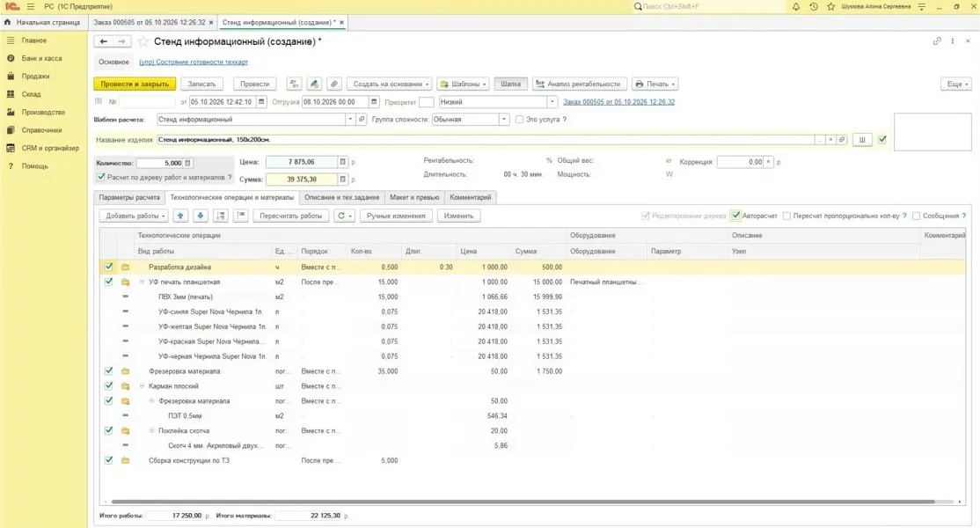Switch to the Параметры расчета tab
The image size is (980, 528).
[x=129, y=197]
